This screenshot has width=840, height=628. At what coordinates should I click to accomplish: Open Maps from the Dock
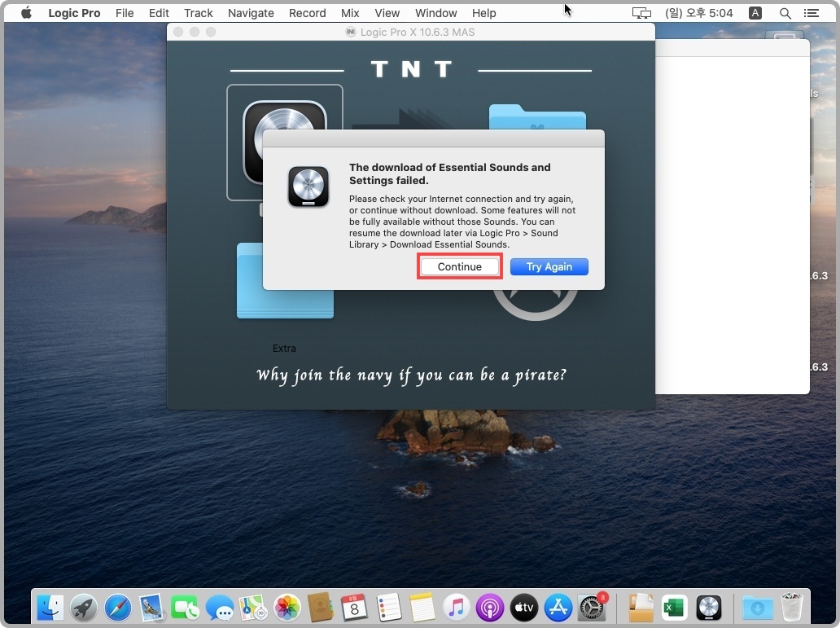tap(253, 608)
